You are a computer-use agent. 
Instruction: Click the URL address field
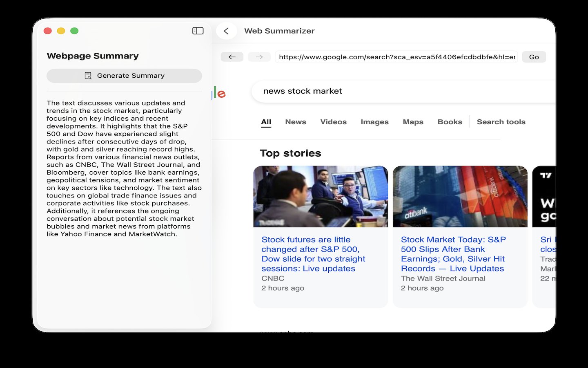pos(396,57)
